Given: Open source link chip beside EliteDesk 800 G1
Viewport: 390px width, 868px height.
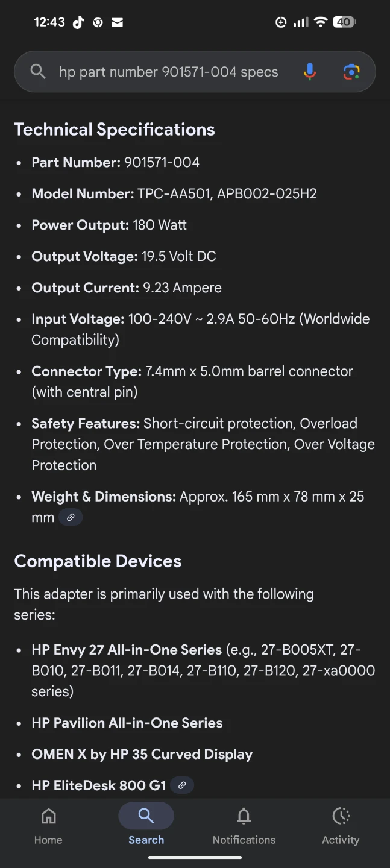Looking at the screenshot, I should pyautogui.click(x=182, y=785).
